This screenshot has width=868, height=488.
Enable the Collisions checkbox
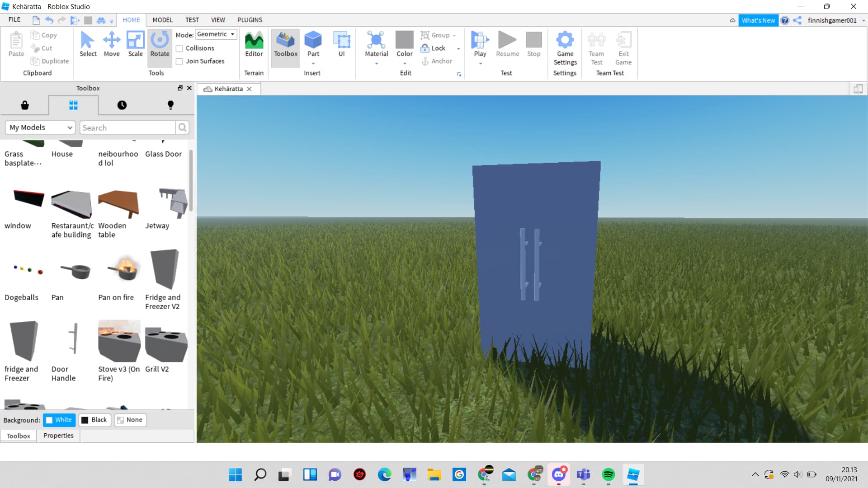(x=179, y=48)
